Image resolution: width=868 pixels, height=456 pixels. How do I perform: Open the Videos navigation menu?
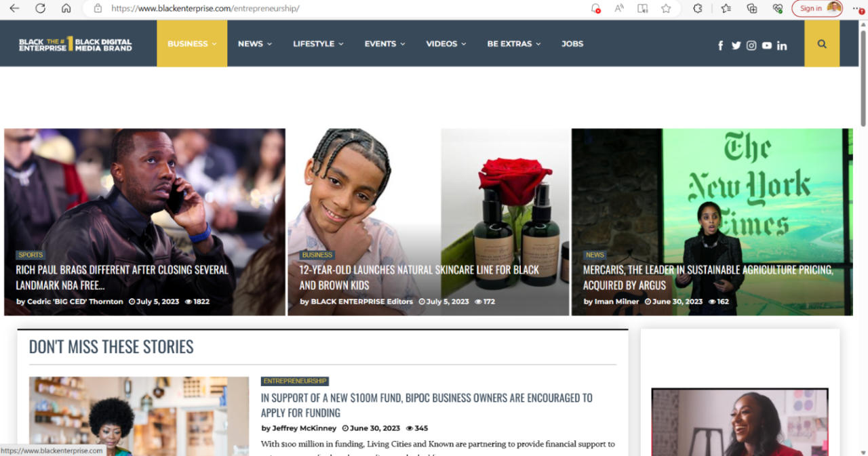click(446, 44)
